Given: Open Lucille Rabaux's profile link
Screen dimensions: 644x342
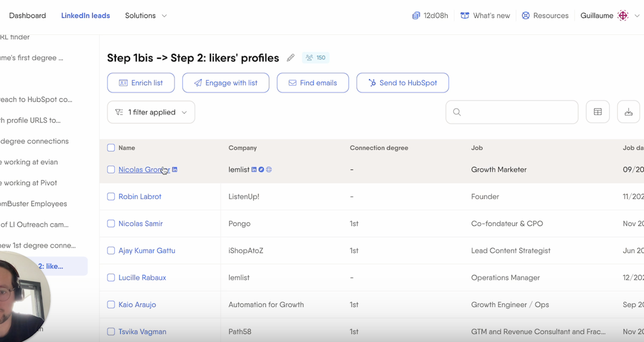Looking at the screenshot, I should pos(142,277).
